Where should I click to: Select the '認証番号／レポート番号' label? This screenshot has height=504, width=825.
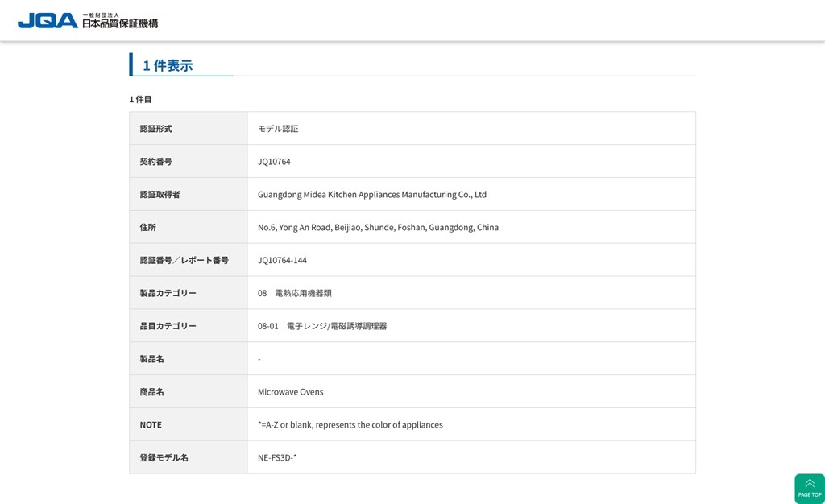[184, 260]
